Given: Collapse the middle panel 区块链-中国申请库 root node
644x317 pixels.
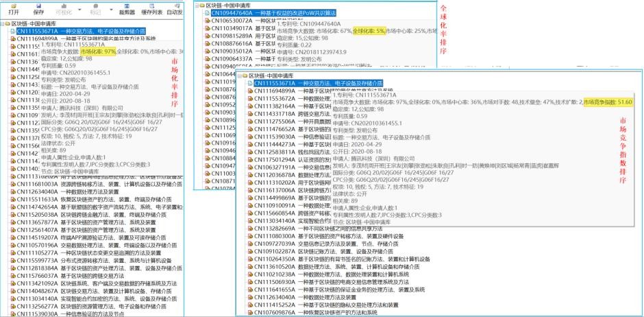Looking at the screenshot, I should 198,5.
